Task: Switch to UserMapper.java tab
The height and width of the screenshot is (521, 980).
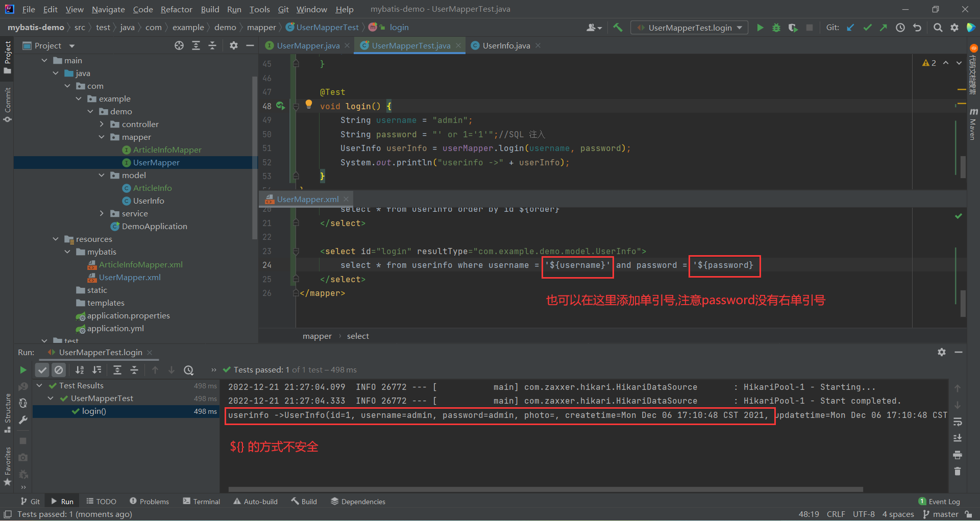Action: point(308,46)
